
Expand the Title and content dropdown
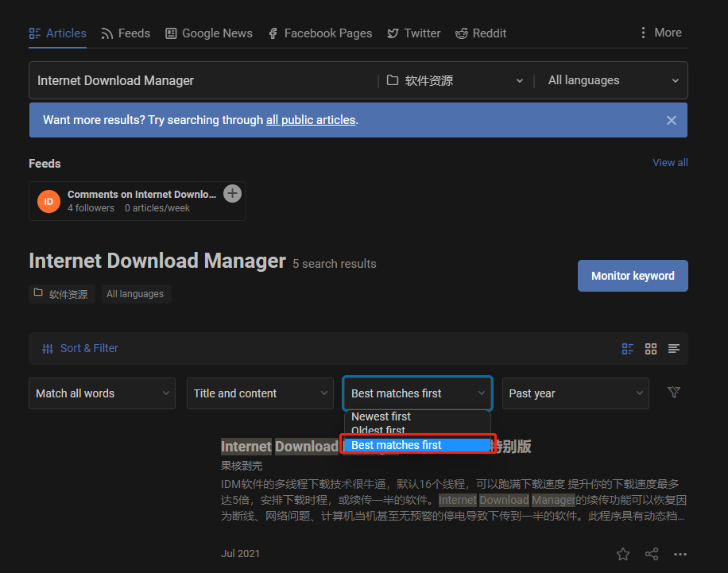tap(260, 393)
